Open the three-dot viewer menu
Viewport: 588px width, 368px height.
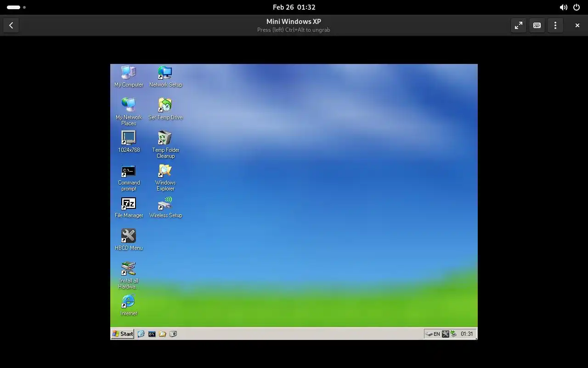point(555,25)
